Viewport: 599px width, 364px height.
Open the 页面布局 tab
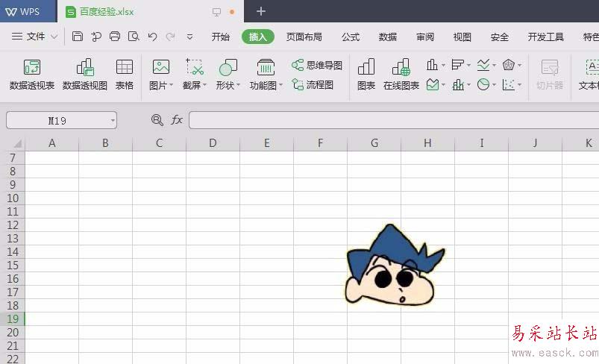coord(304,37)
